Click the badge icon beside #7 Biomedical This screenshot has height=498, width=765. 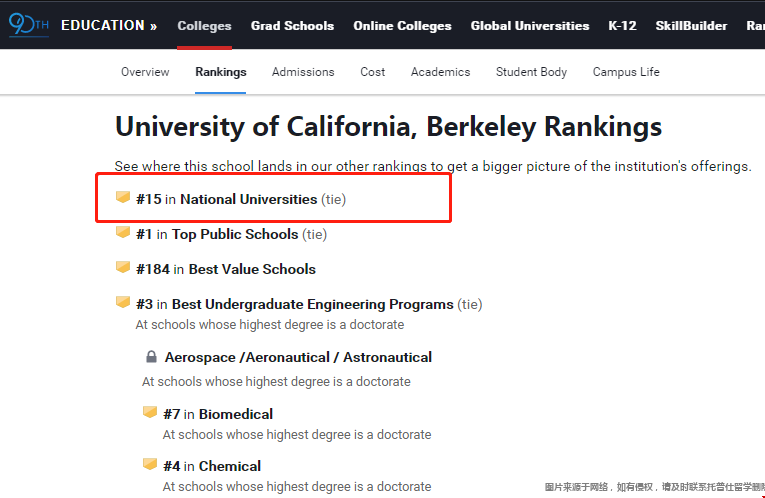click(150, 412)
